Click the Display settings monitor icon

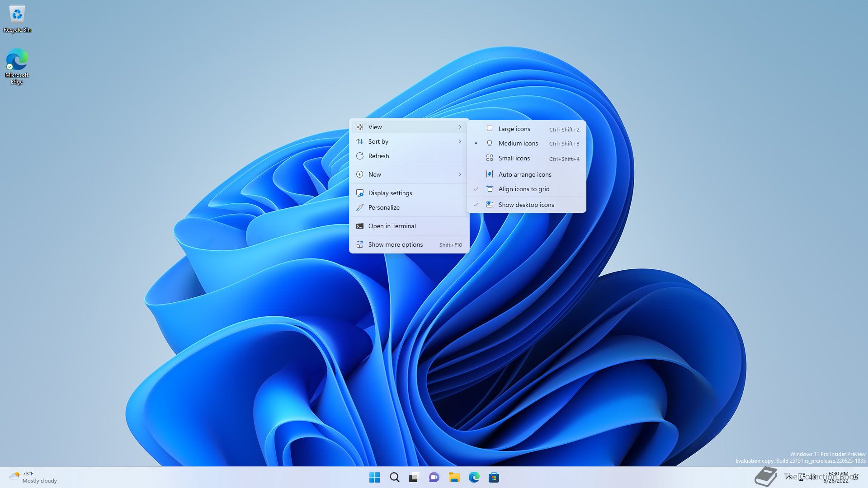point(360,193)
